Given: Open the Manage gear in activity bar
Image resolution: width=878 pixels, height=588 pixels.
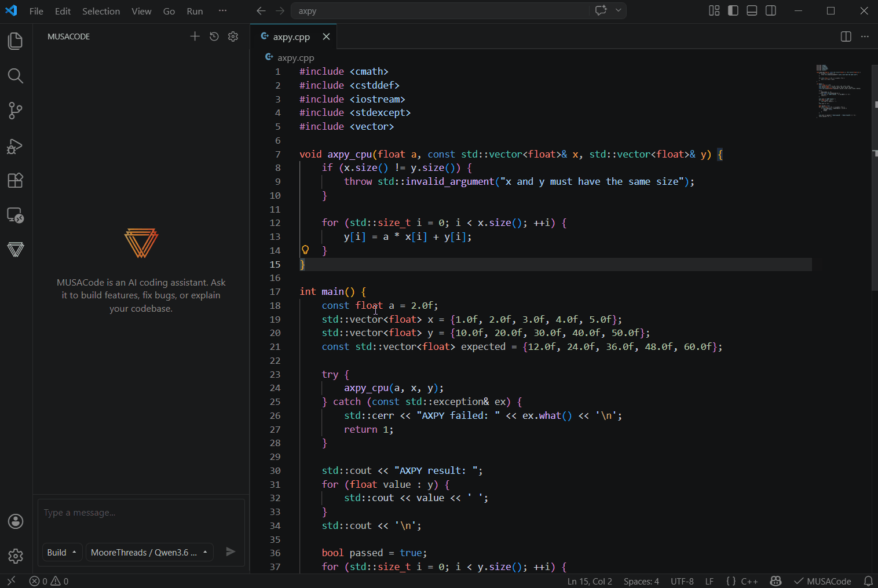Looking at the screenshot, I should coord(16,556).
